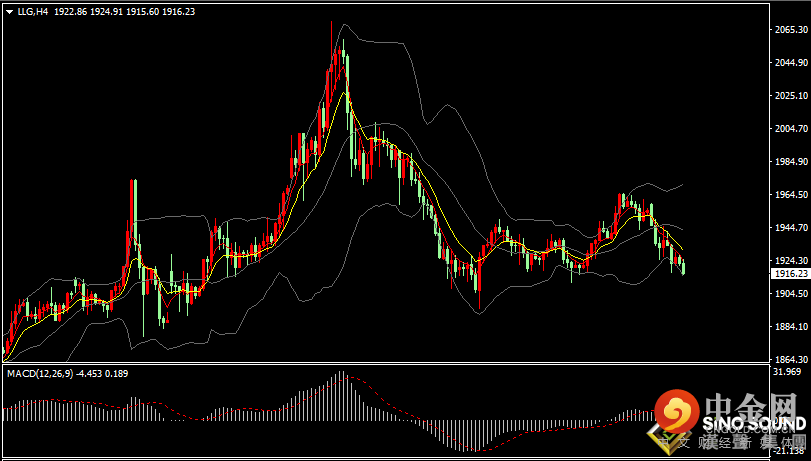This screenshot has height=461, width=811.
Task: Select the MACD(12,26,9) indicator label
Action: 40,374
